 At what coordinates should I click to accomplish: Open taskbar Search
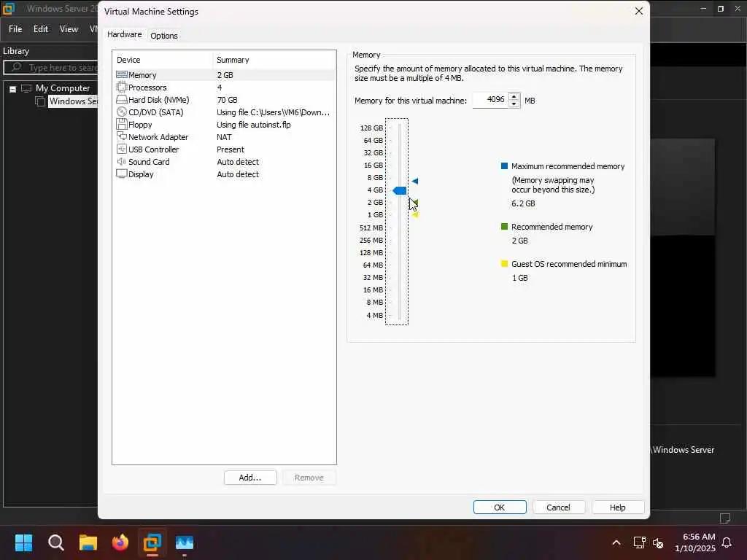55,542
